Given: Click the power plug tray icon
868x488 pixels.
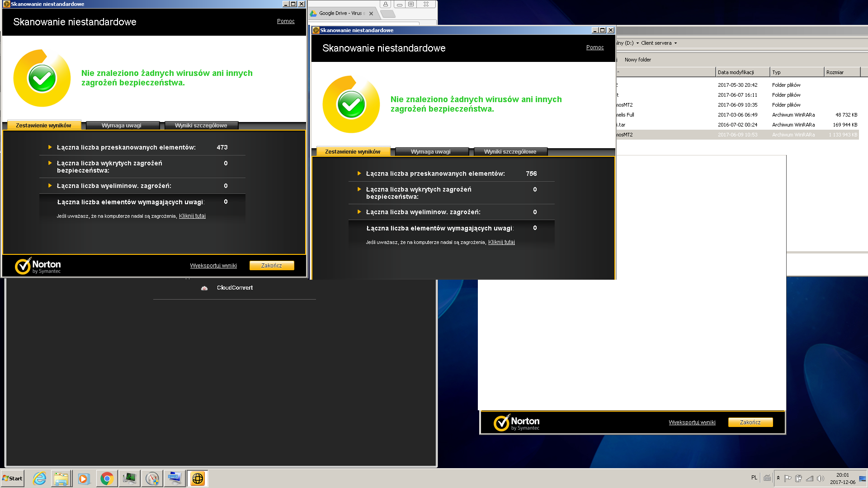Looking at the screenshot, I should pyautogui.click(x=799, y=478).
